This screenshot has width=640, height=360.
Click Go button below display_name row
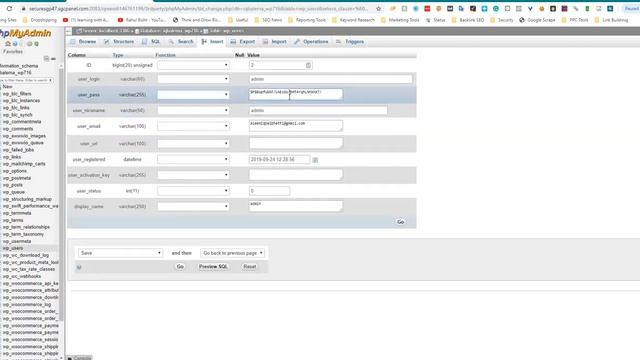point(400,222)
